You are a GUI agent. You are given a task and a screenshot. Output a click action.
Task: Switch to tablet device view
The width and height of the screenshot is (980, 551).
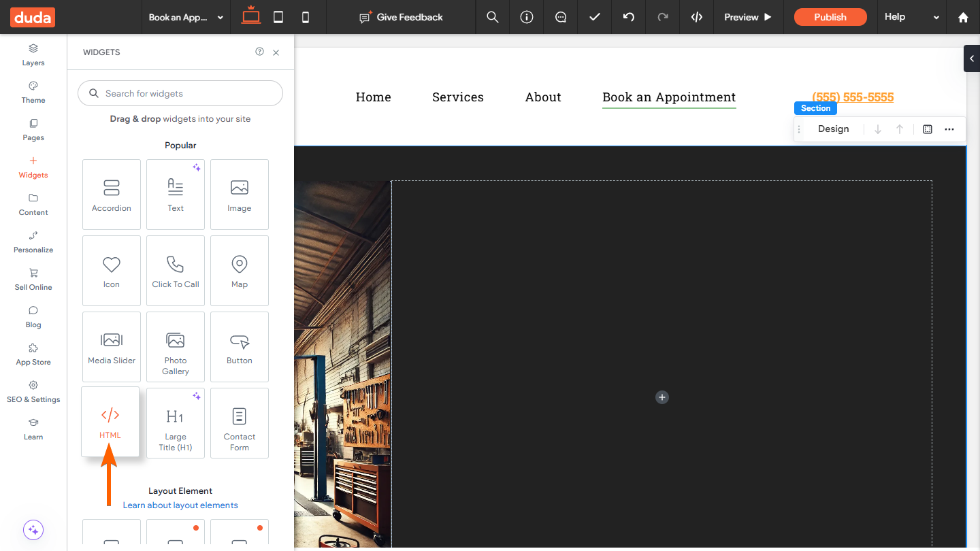coord(278,17)
